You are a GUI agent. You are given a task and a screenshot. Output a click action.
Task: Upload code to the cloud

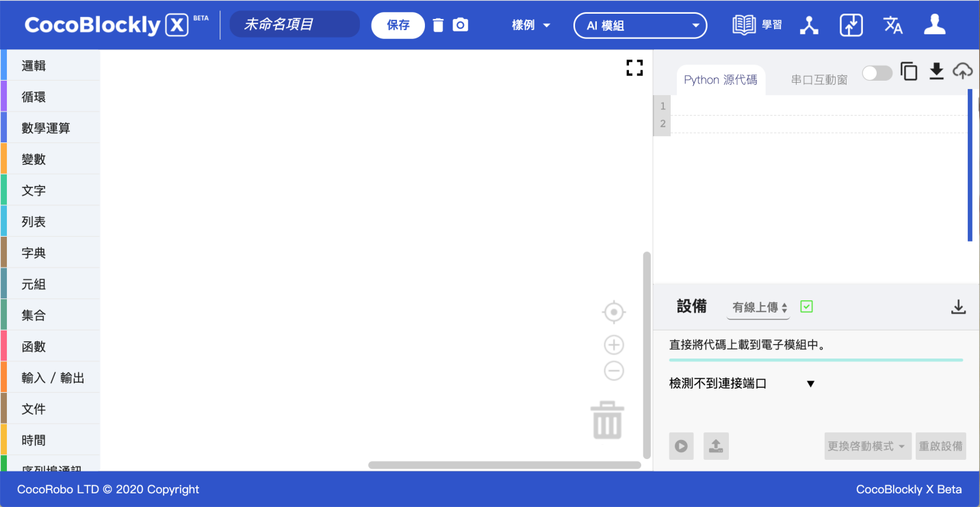click(963, 71)
